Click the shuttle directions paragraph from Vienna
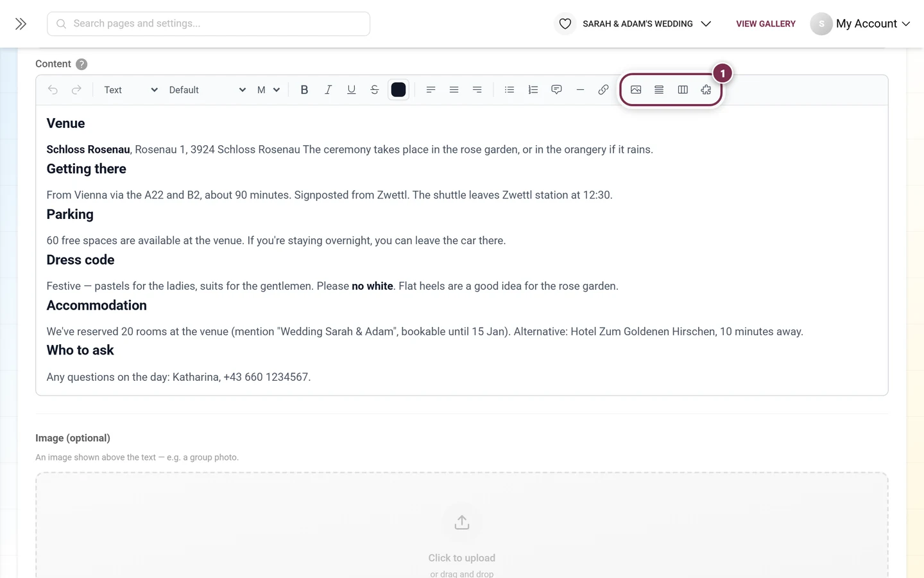The height and width of the screenshot is (578, 924). tap(329, 195)
